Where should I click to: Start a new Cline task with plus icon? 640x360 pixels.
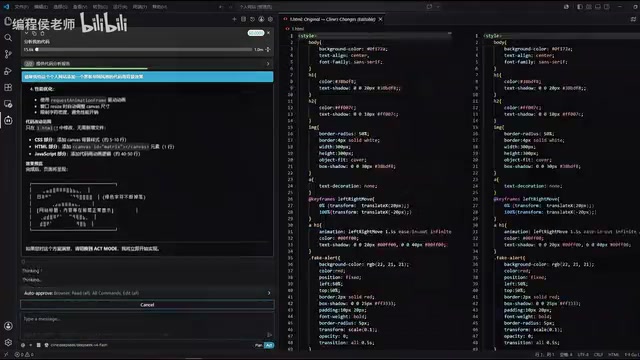(x=234, y=19)
